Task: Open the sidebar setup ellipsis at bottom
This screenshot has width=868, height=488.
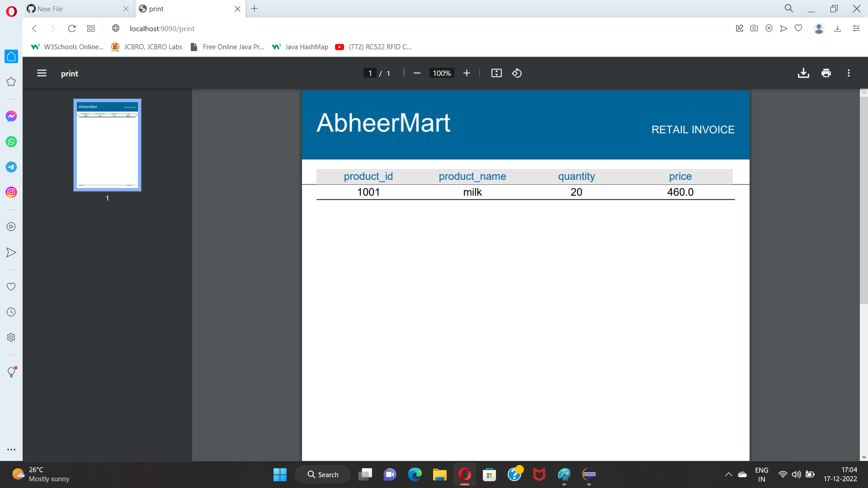Action: click(11, 449)
